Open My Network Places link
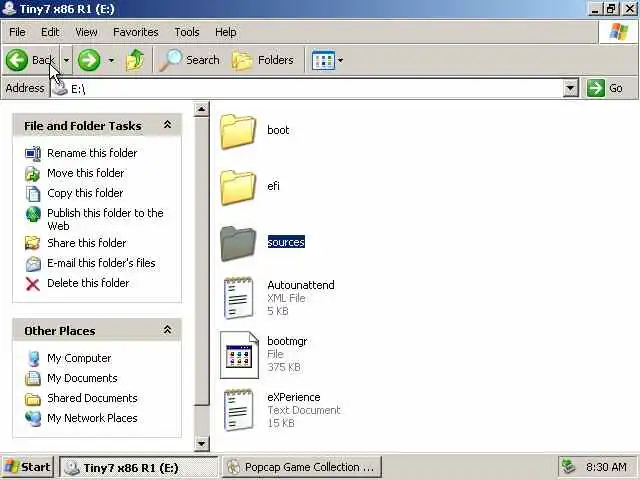Screen dimensions: 640x480 (x=92, y=418)
